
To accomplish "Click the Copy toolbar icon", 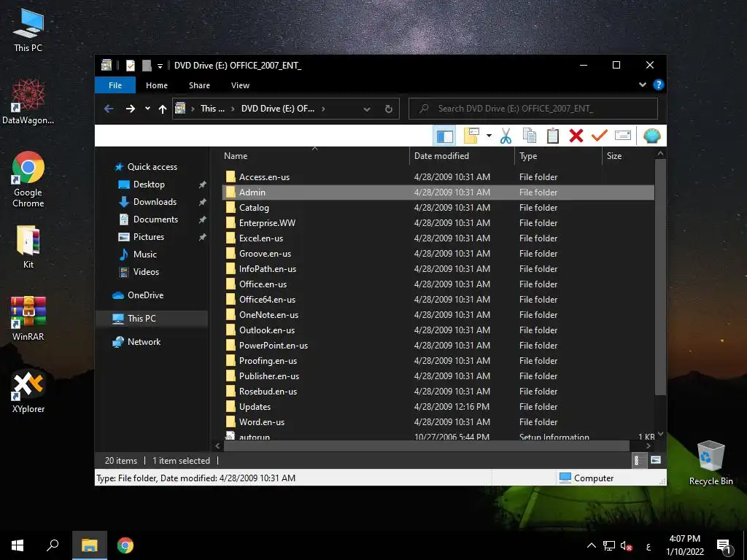I will [530, 136].
